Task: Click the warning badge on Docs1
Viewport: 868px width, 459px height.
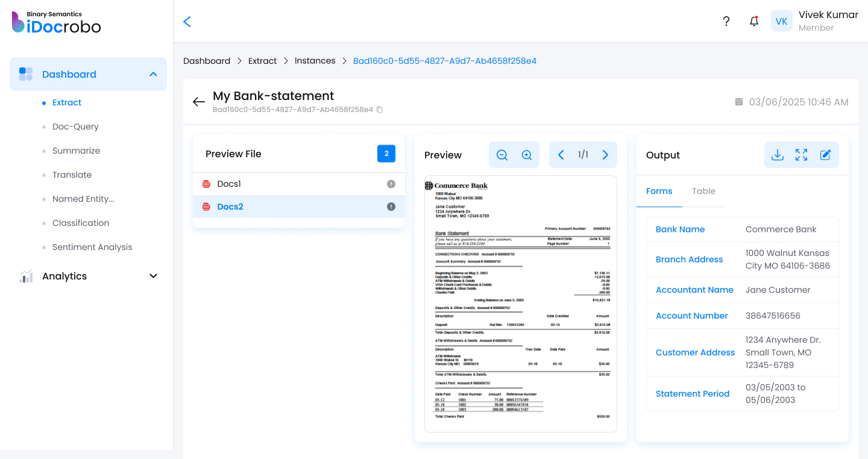Action: point(391,183)
